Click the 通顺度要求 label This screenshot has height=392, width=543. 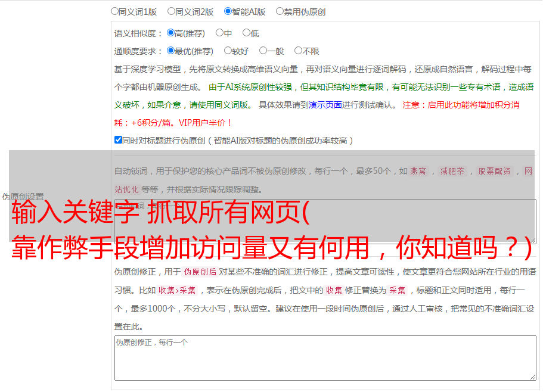coord(138,51)
